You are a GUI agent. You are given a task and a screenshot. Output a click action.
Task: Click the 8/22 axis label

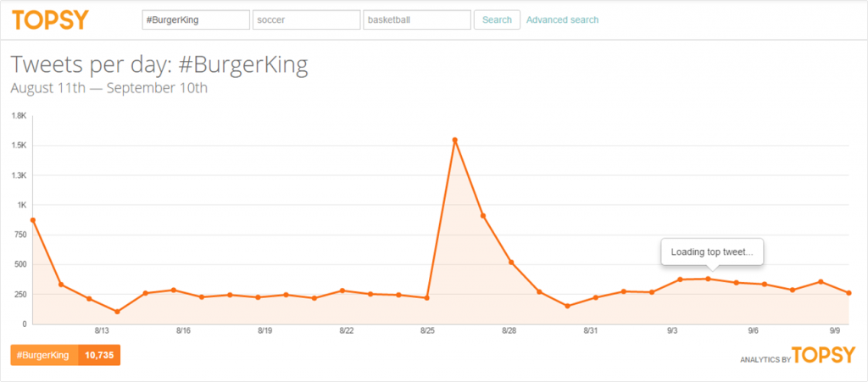pos(346,330)
